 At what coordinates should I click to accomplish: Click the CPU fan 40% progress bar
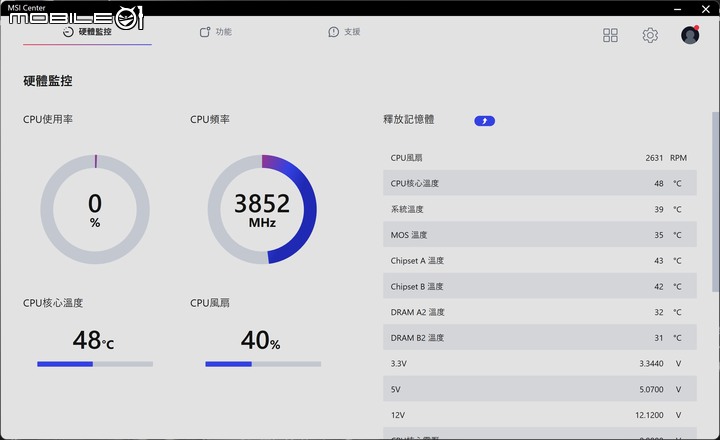pos(263,364)
